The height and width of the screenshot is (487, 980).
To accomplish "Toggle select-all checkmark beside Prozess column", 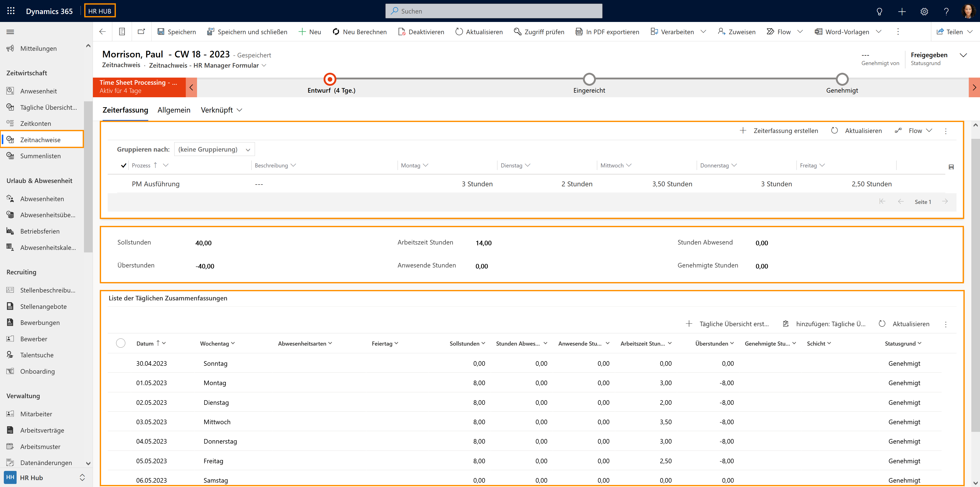I will 123,165.
